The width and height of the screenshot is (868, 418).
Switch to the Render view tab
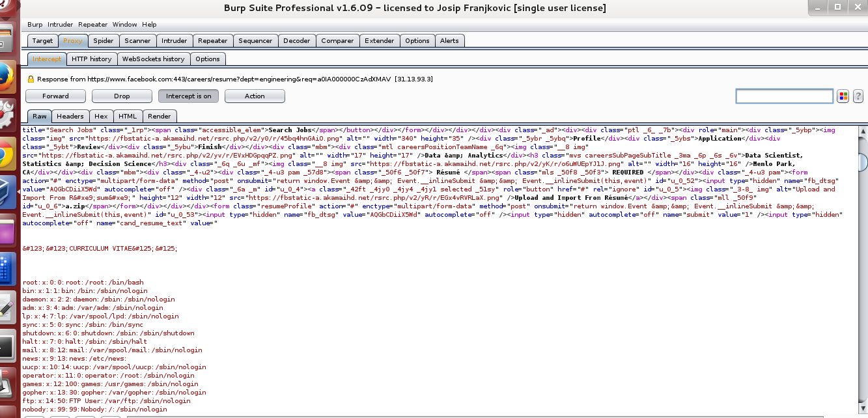coord(160,116)
